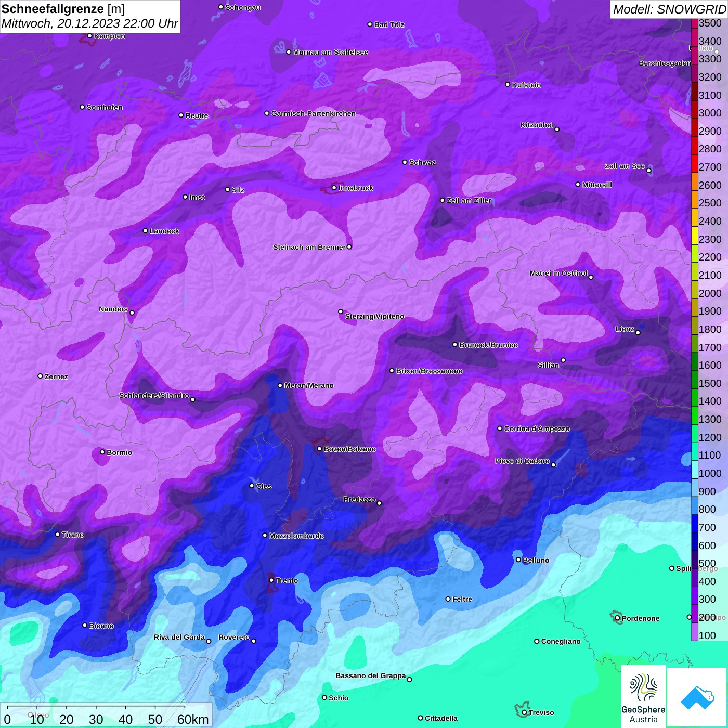
Task: Click the 1100 m turquoise legend swatch
Action: (x=695, y=451)
